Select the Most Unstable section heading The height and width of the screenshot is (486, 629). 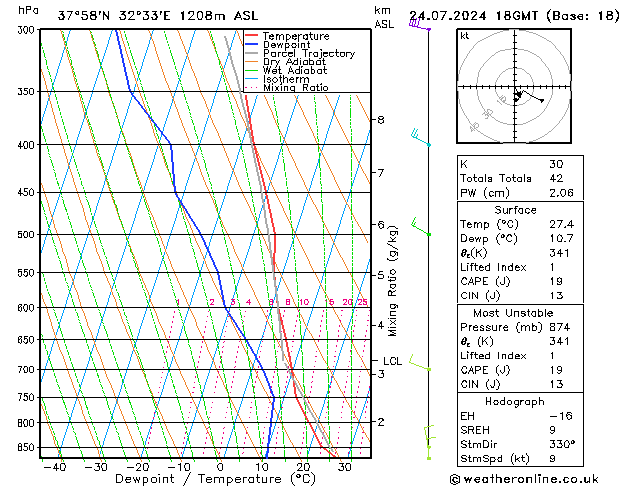pyautogui.click(x=515, y=313)
